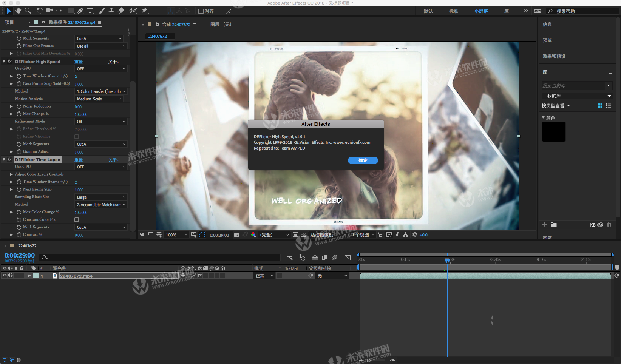Viewport: 621px width, 364px height.
Task: Switch library to grid view
Action: (600, 106)
